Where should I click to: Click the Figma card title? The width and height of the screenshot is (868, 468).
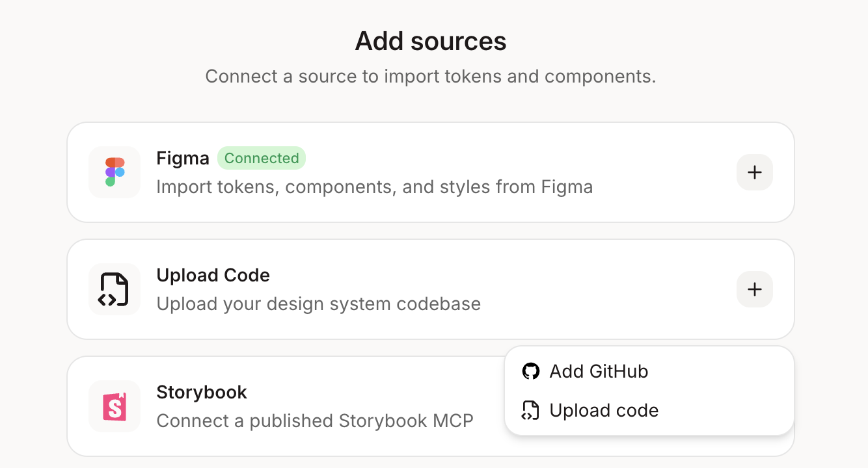point(183,158)
